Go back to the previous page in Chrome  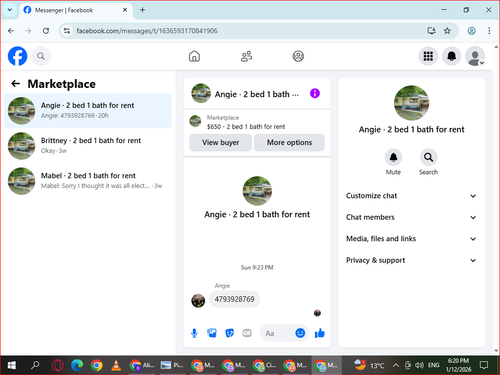tap(11, 31)
